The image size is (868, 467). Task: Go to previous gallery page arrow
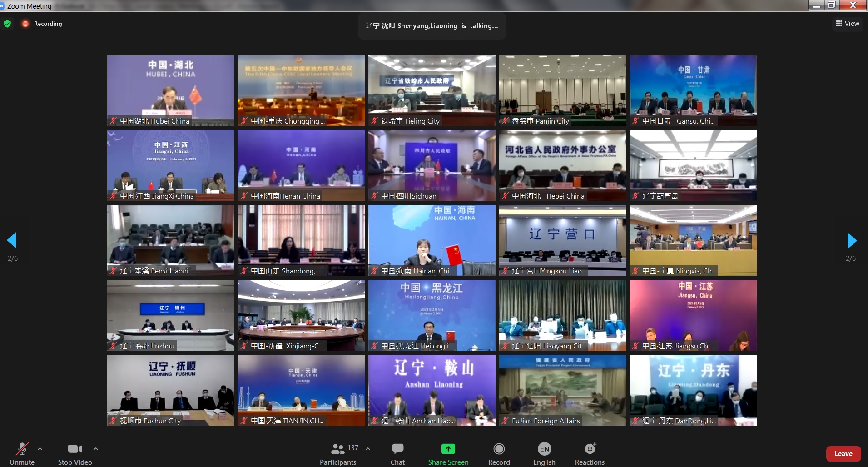click(x=12, y=240)
